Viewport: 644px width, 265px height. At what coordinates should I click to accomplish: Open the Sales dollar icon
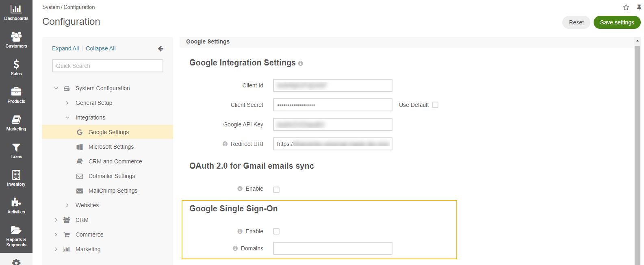(16, 64)
